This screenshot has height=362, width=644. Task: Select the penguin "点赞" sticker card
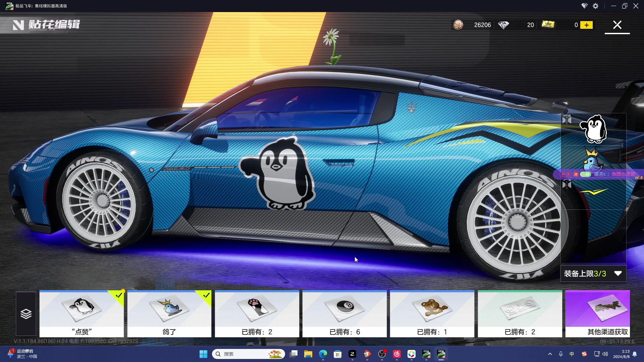tap(82, 314)
